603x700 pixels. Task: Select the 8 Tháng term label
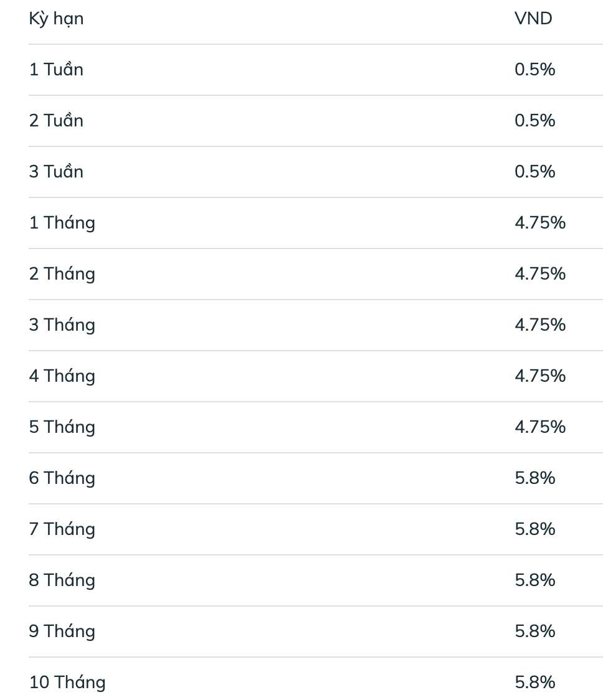pos(62,580)
